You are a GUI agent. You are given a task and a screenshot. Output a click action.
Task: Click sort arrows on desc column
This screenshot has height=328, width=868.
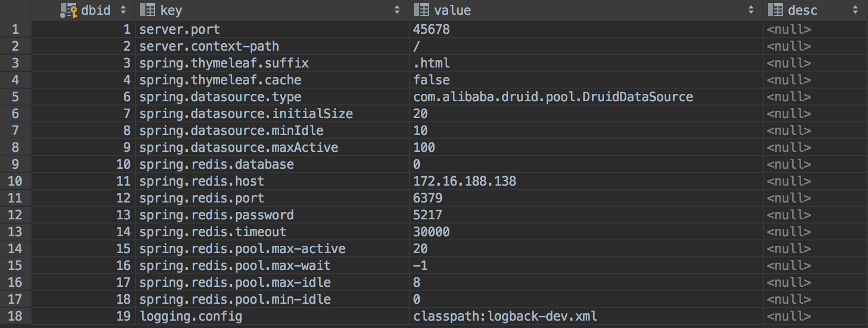tap(856, 10)
